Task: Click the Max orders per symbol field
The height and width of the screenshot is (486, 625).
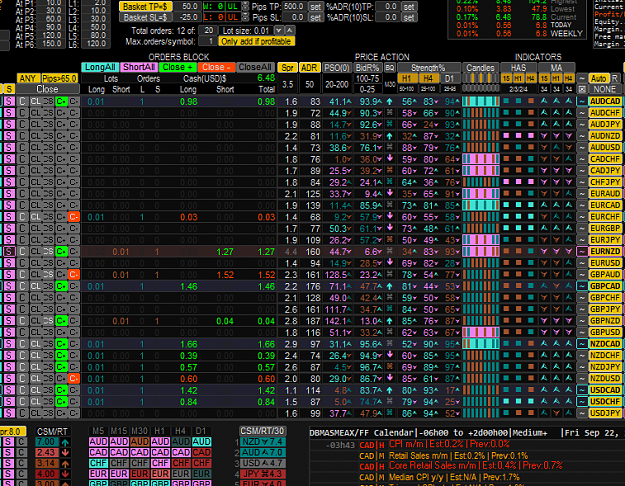Action: click(208, 41)
